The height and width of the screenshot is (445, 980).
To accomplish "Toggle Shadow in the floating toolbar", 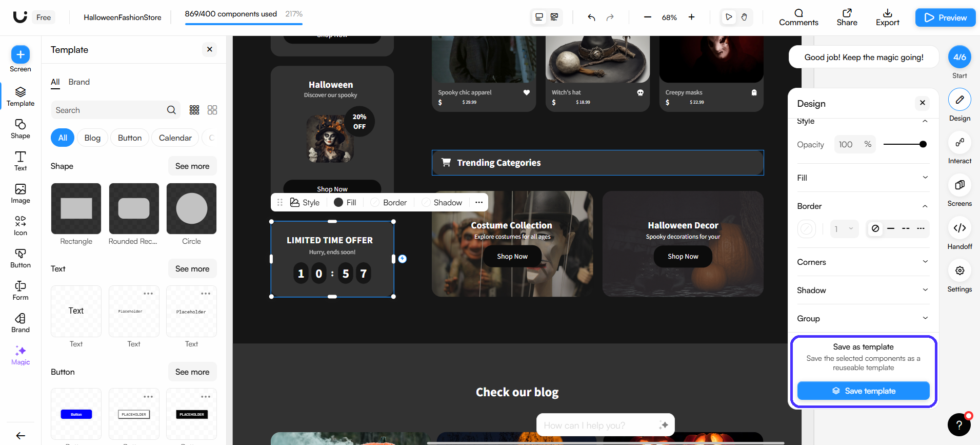I will [x=442, y=202].
